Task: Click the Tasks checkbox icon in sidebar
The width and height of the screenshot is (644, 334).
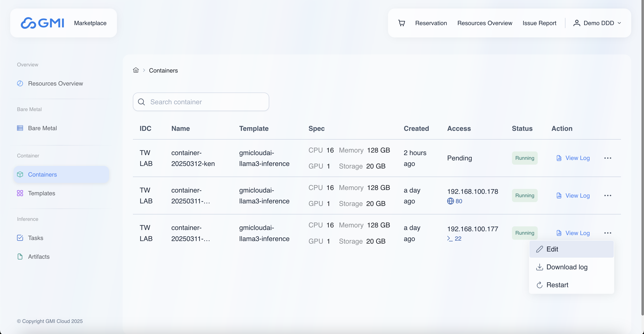Action: (20, 238)
